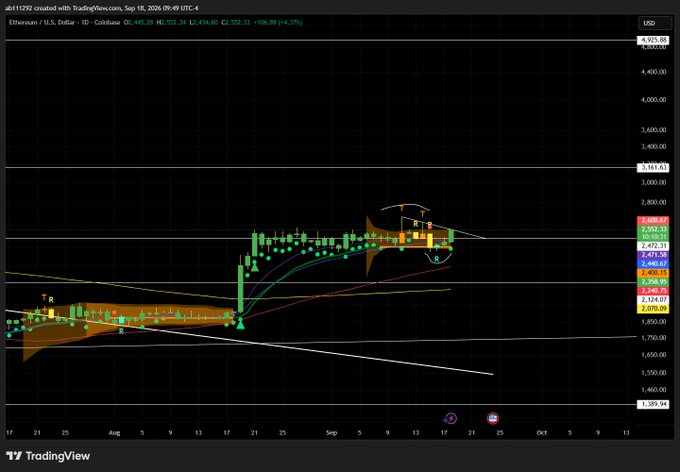Click the +106.89 (+4.37%) change value
Image resolution: width=680 pixels, height=472 pixels.
pos(278,22)
